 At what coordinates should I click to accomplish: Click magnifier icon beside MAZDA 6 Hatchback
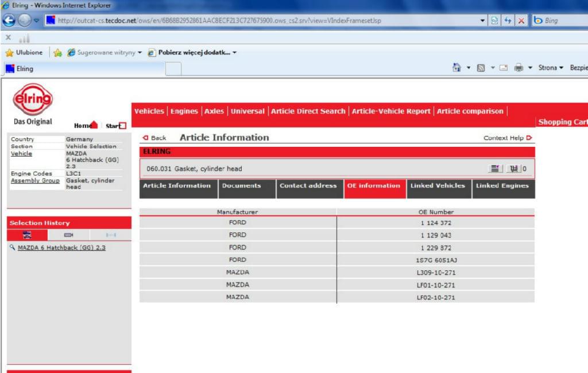(13, 247)
